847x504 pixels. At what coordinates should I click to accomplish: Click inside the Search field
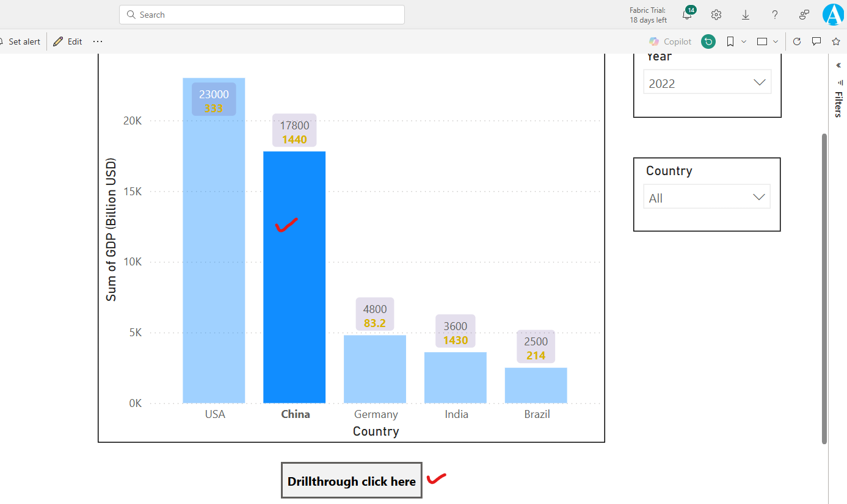pos(261,14)
